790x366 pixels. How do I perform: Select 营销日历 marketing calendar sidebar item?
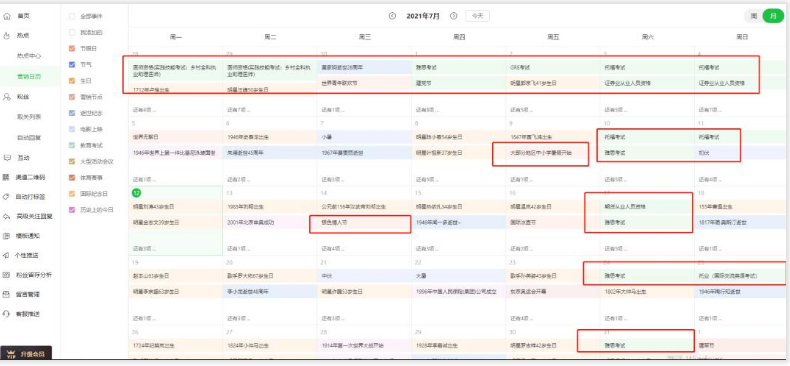tap(29, 77)
